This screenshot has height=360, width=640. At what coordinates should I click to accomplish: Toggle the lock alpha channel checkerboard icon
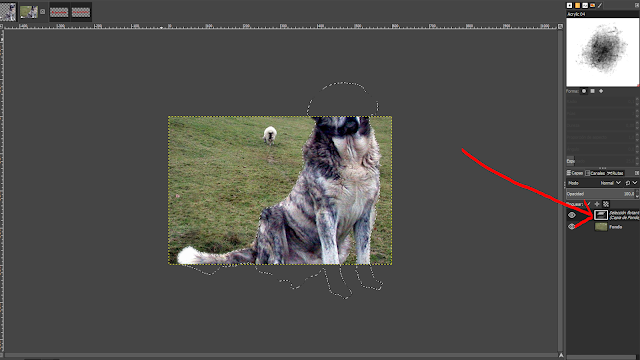tap(606, 204)
